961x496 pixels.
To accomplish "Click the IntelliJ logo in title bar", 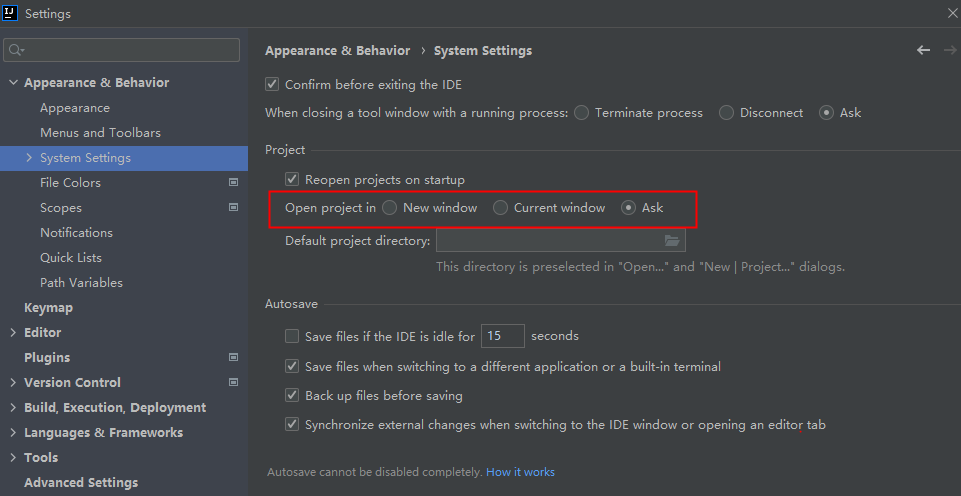I will (11, 13).
